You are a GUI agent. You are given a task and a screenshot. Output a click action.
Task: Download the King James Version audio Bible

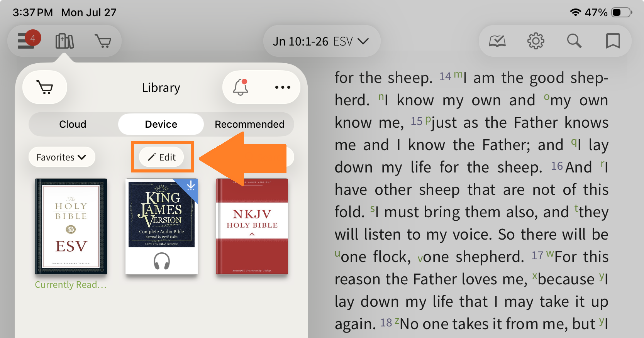coord(191,186)
